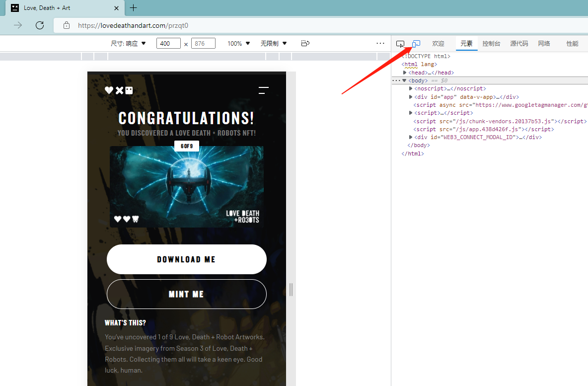588x386 pixels.
Task: Select the app.438d426f.js script line
Action: point(484,129)
